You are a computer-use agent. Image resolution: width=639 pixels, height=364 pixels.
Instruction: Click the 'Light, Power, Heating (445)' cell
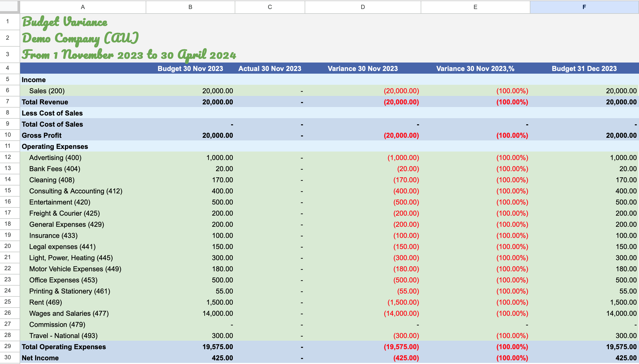point(83,258)
